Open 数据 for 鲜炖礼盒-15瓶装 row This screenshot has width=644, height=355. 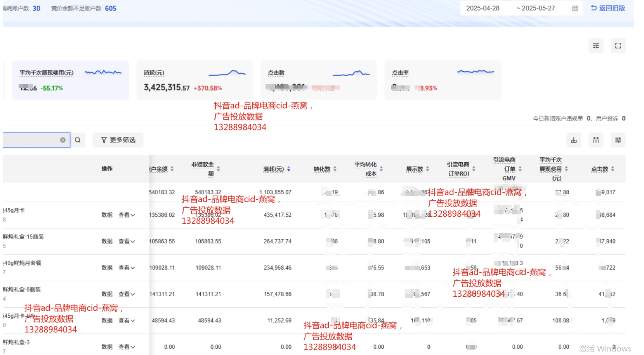107,241
